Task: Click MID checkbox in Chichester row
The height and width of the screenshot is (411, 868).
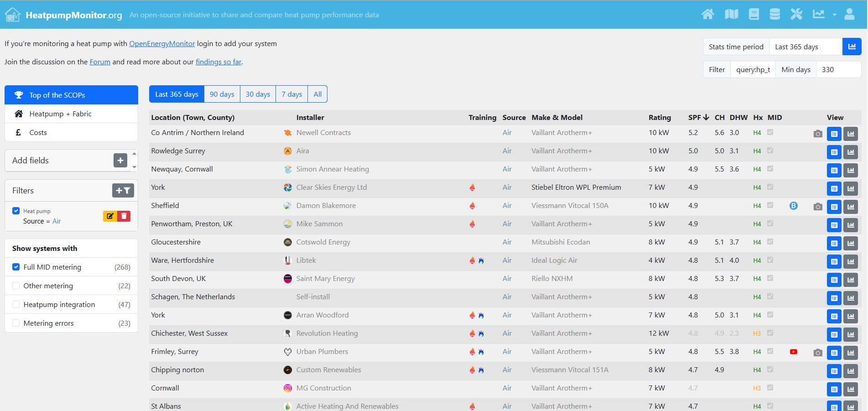Action: tap(770, 333)
